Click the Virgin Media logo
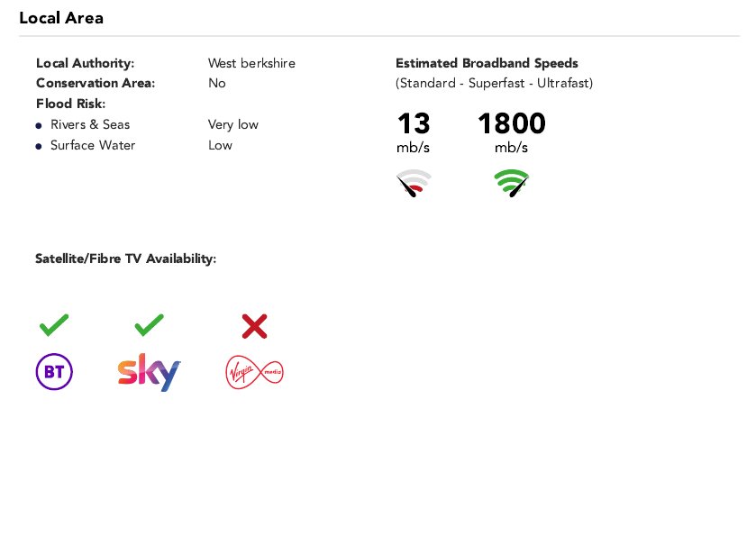This screenshot has width=756, height=554. point(255,372)
